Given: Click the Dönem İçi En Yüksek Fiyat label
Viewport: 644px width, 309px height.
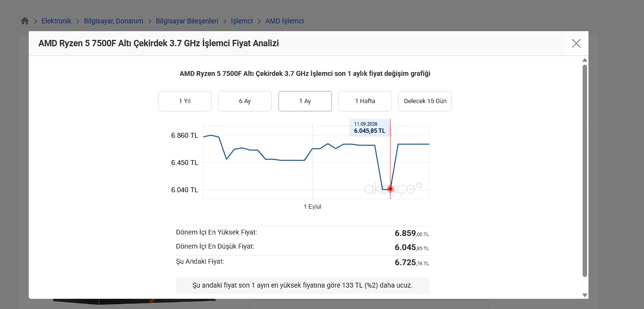Looking at the screenshot, I should click(x=217, y=232).
